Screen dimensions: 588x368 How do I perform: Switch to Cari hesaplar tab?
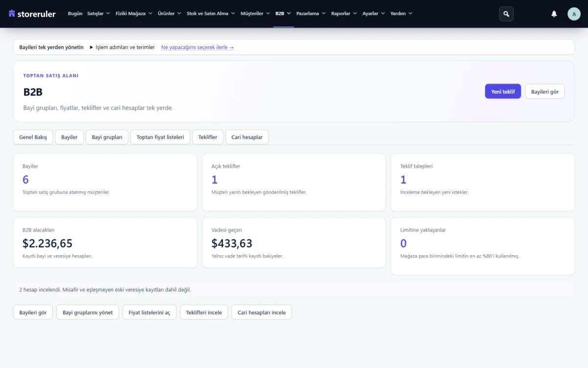247,137
